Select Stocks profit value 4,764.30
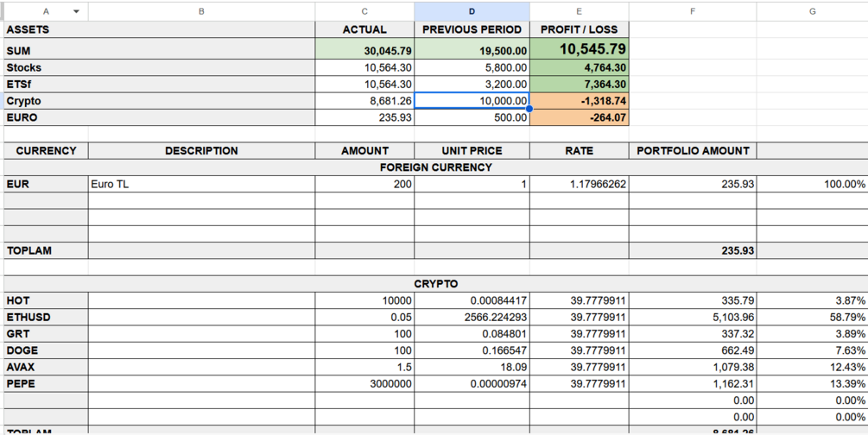 [579, 67]
